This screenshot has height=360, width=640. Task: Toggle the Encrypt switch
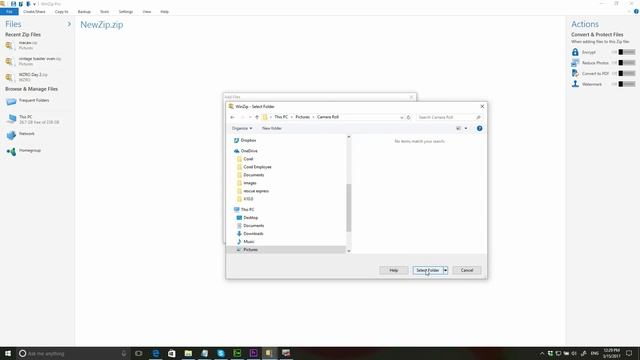coord(627,52)
